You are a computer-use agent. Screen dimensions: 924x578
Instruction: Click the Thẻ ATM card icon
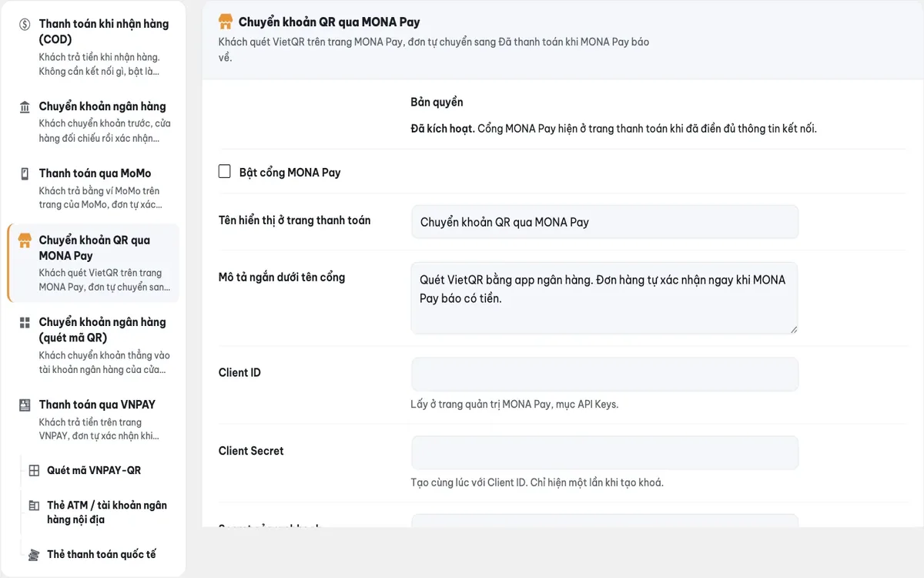(34, 506)
